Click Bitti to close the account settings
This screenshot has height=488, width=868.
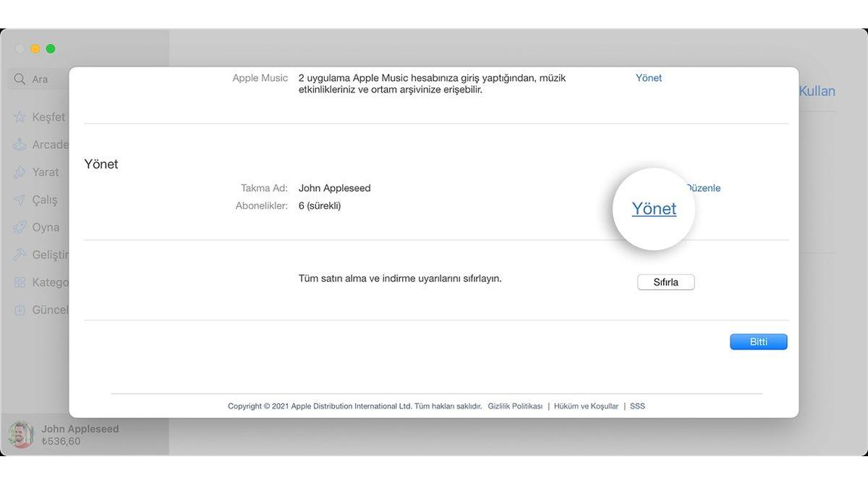[x=758, y=341]
